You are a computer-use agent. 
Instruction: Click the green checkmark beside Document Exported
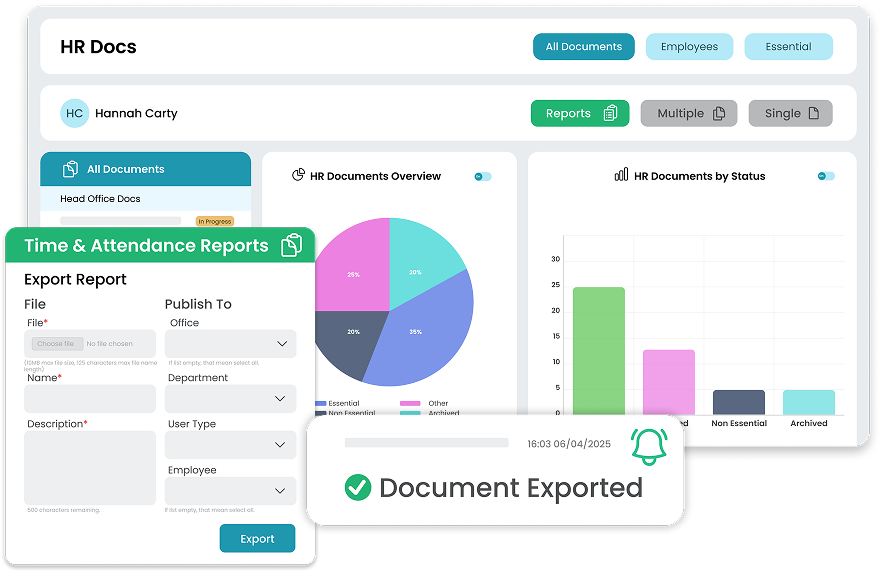(358, 487)
